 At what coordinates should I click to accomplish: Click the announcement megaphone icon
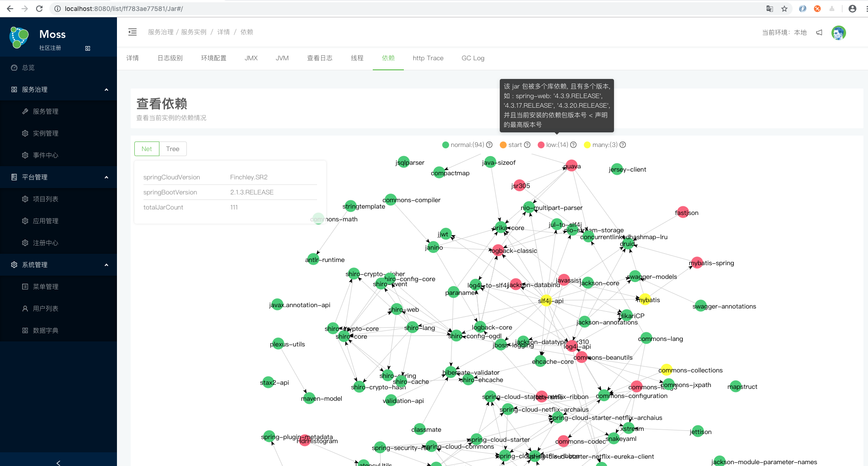click(819, 32)
